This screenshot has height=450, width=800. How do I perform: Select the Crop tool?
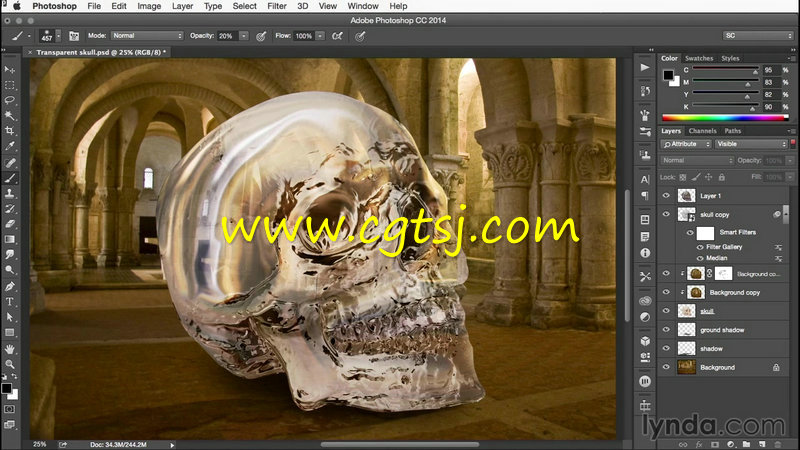pos(10,131)
